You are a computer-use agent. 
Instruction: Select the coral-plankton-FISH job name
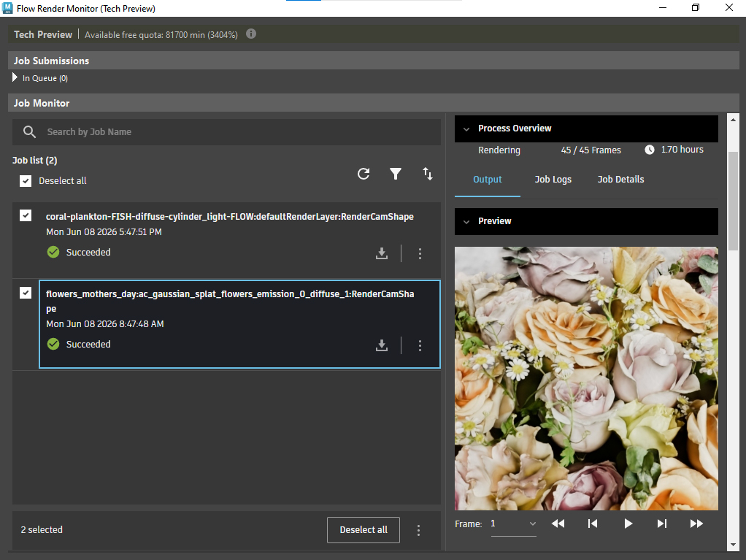pos(230,217)
